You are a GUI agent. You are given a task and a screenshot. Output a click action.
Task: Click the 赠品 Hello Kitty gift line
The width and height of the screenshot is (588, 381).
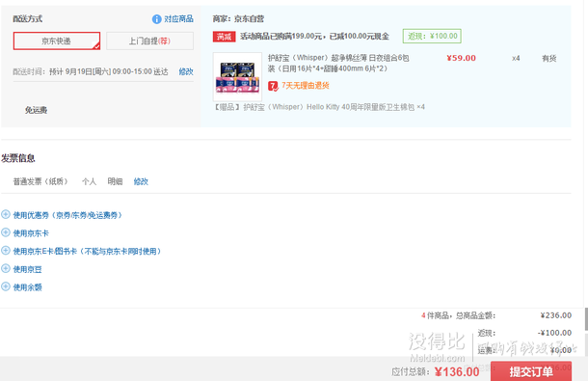pyautogui.click(x=319, y=107)
